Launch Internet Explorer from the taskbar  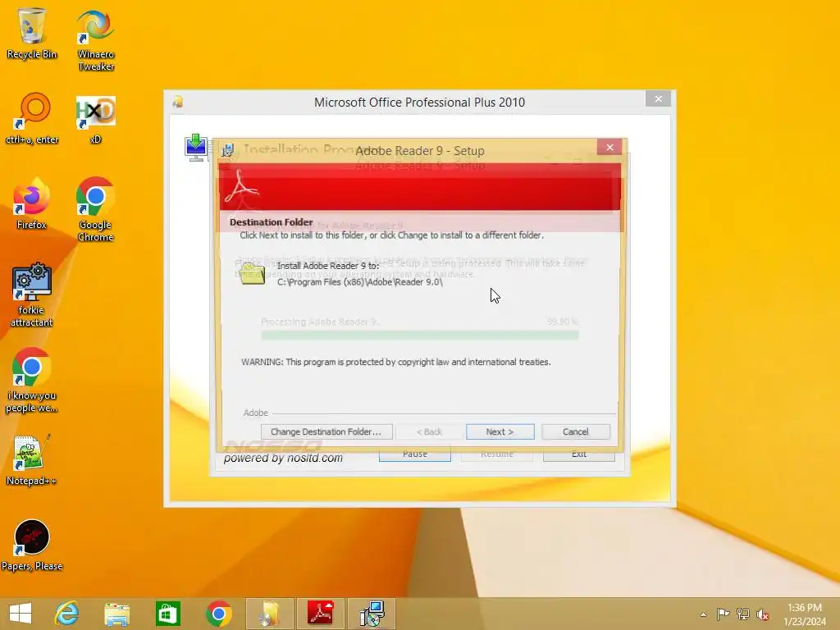point(67,614)
